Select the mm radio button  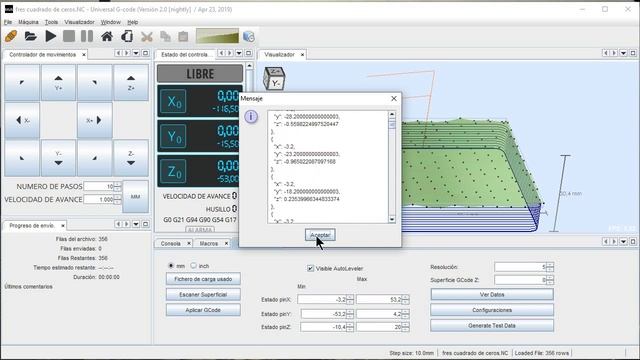171,265
